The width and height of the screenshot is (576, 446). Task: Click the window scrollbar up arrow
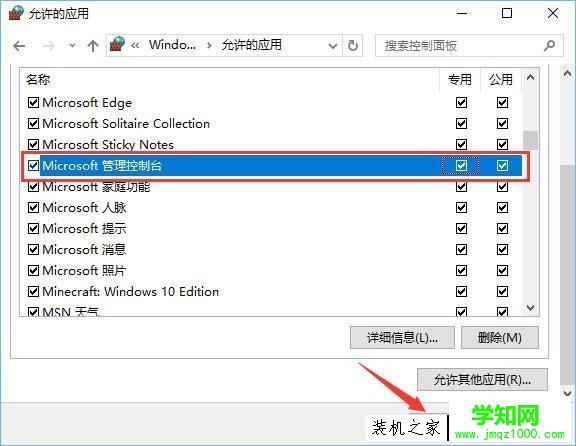(x=567, y=73)
